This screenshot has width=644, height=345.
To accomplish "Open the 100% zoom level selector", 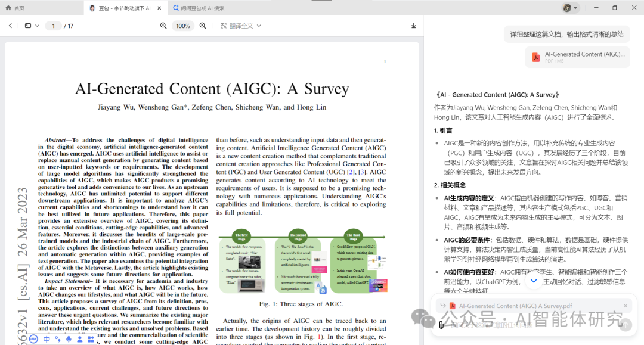I will click(x=183, y=26).
